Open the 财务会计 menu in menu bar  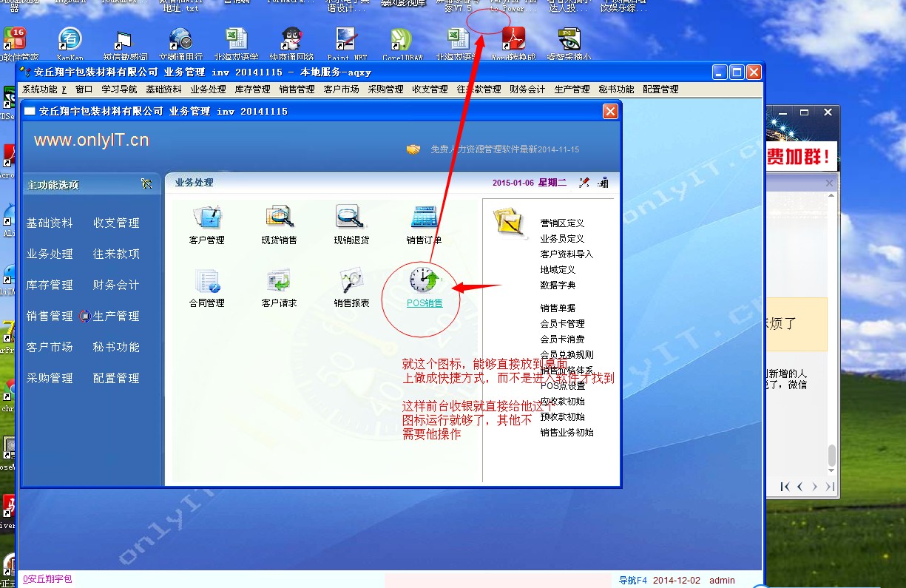click(x=527, y=89)
